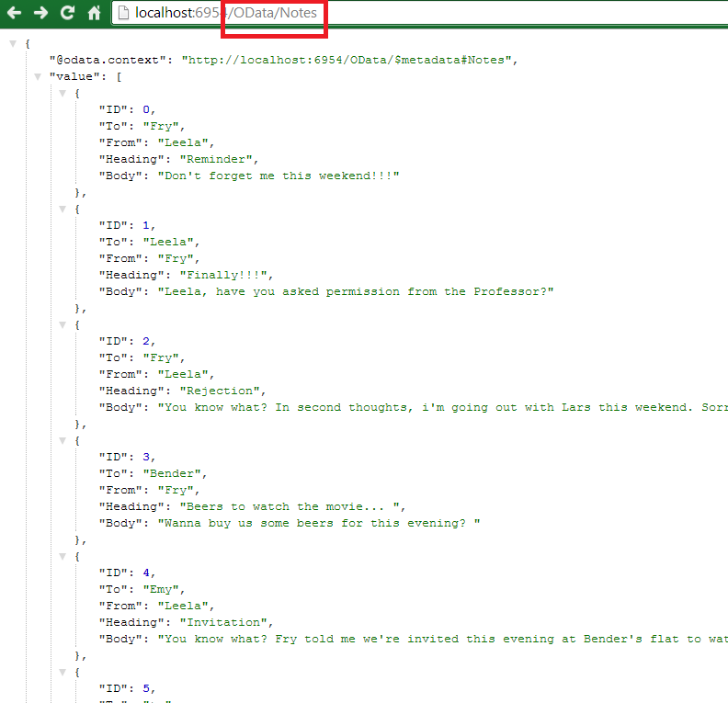Viewport: 728px width, 703px height.
Task: Click the ID value 5
Action: pos(146,688)
